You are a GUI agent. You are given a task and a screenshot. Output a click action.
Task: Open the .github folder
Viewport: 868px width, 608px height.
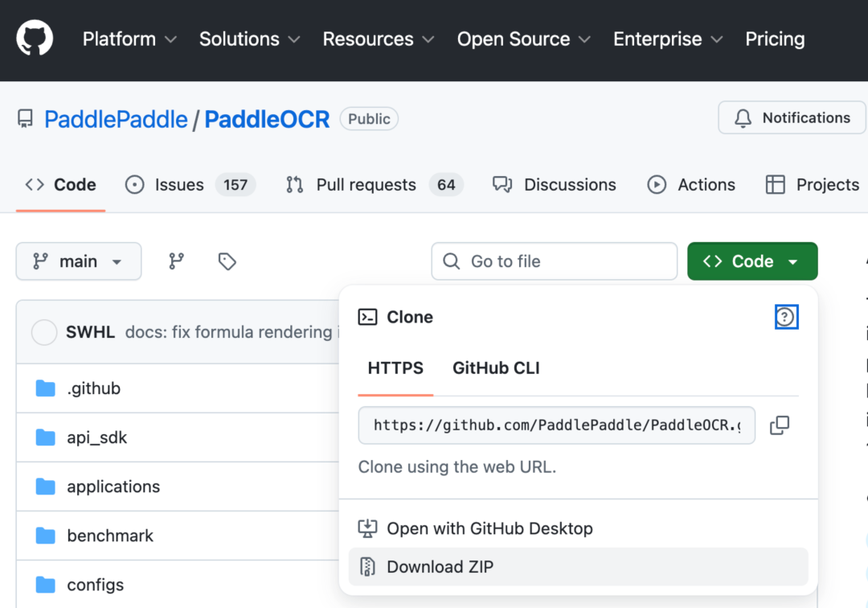tap(93, 388)
